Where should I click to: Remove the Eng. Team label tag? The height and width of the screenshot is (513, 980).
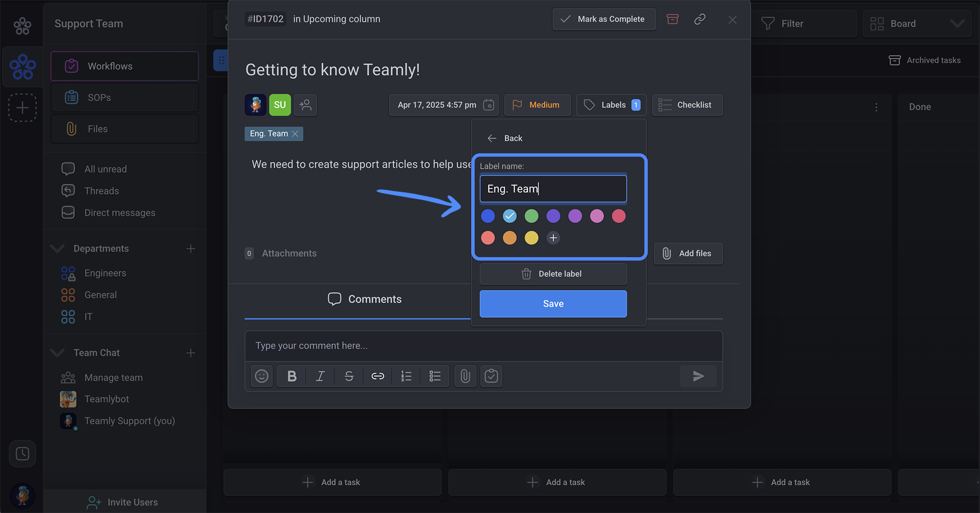(x=295, y=134)
